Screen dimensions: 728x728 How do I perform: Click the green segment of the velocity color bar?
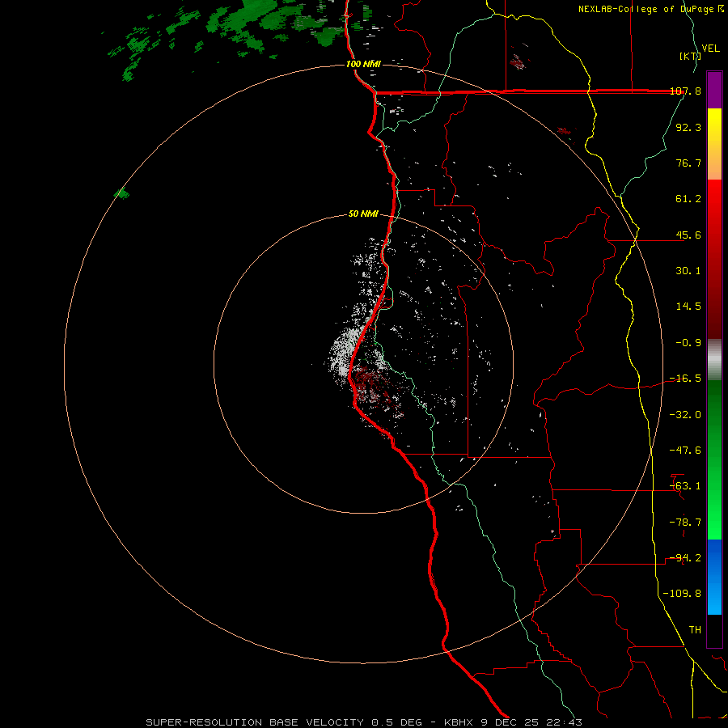[714, 459]
